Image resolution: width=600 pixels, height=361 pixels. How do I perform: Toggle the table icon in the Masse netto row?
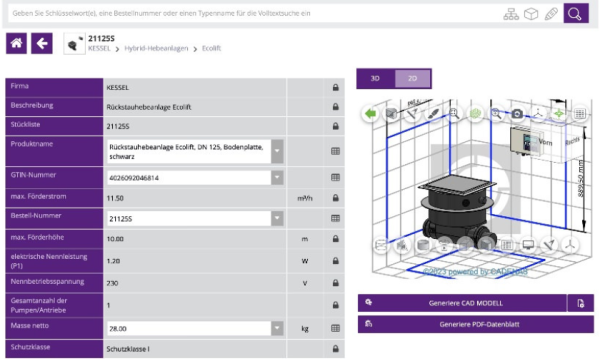click(x=335, y=328)
